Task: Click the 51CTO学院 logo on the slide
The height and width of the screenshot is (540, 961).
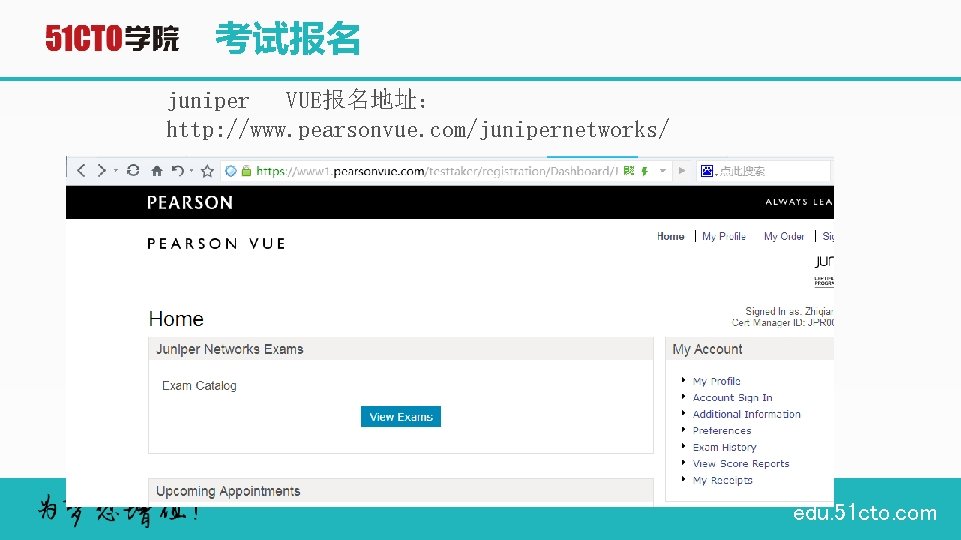Action: point(112,38)
